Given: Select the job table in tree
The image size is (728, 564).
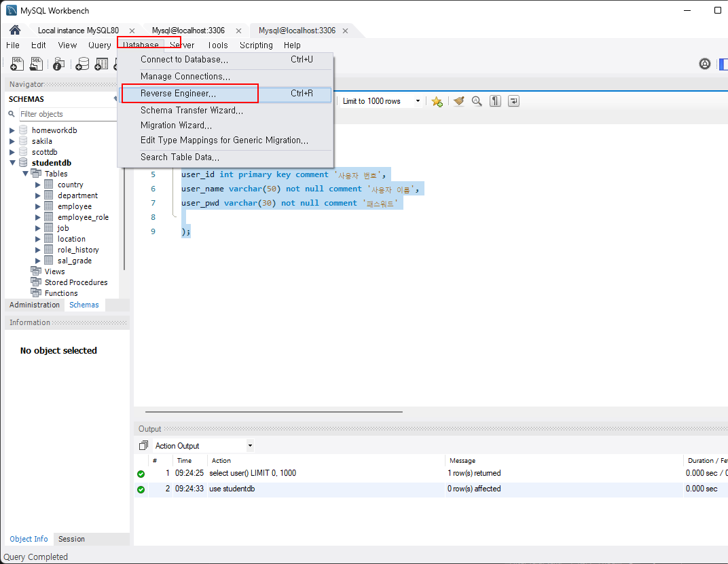Looking at the screenshot, I should [x=63, y=229].
